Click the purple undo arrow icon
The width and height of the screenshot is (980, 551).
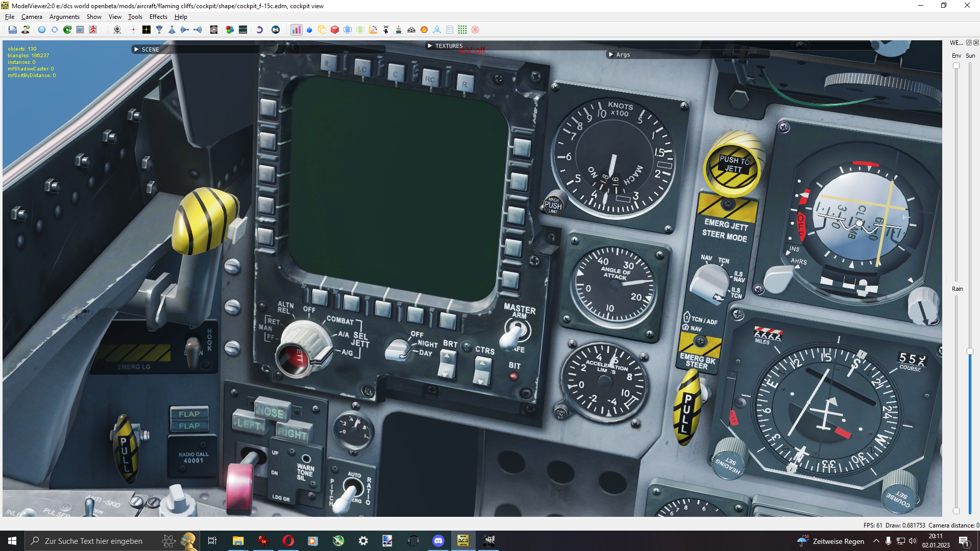pyautogui.click(x=259, y=30)
